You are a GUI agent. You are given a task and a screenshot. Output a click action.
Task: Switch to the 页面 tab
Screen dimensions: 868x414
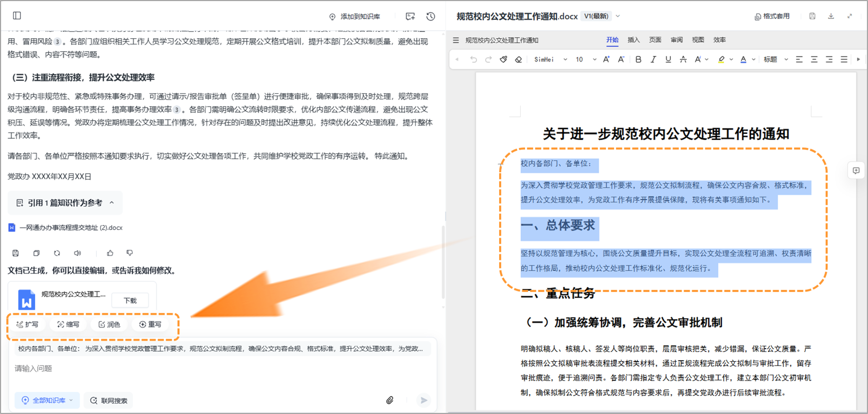pyautogui.click(x=655, y=40)
